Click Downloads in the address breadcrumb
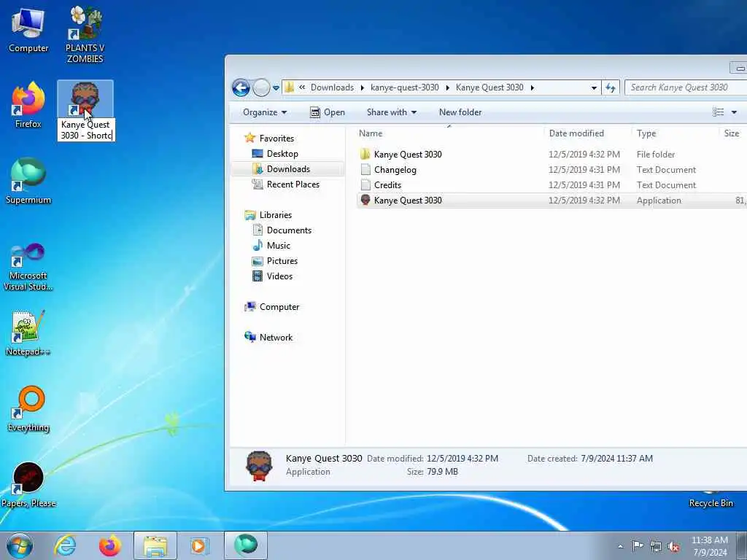 coord(332,87)
